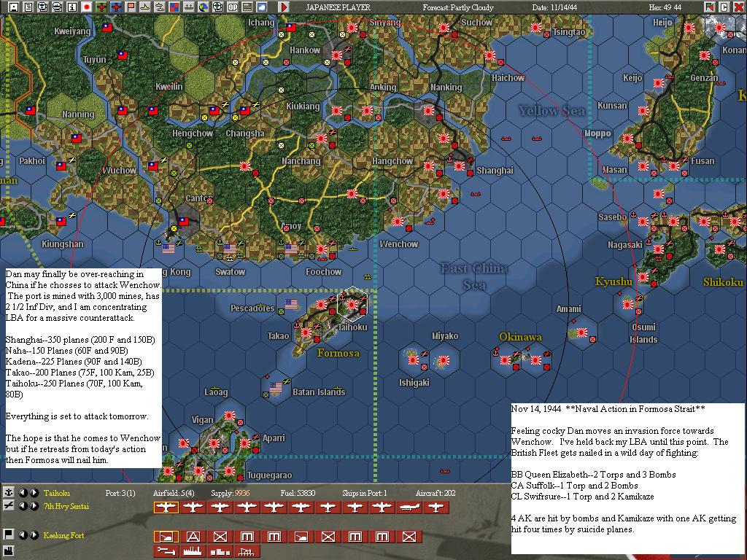
Task: Click the anchor port icon beside Taihoku
Action: point(8,493)
